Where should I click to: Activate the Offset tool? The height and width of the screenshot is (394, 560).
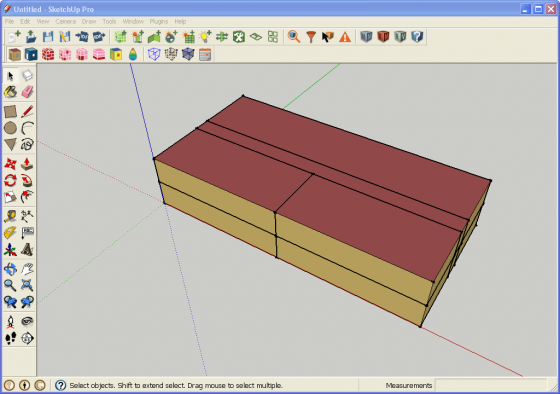[28, 197]
